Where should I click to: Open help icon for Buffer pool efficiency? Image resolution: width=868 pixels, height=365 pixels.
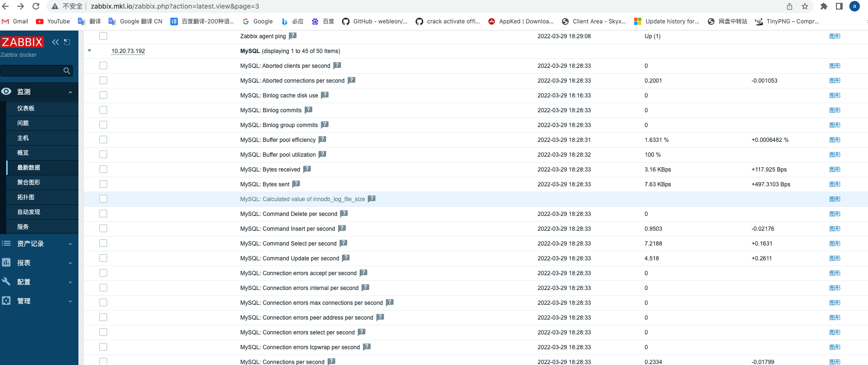[x=322, y=140]
